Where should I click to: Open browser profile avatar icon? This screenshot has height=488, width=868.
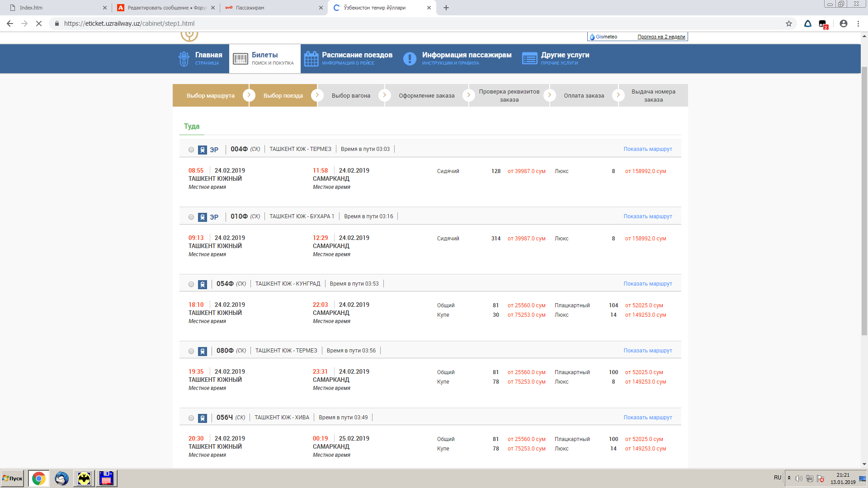(x=844, y=23)
